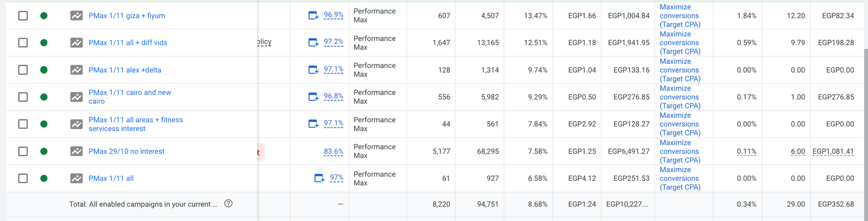Click the ad strength icon beside 96.8%
868x221 pixels.
click(314, 97)
